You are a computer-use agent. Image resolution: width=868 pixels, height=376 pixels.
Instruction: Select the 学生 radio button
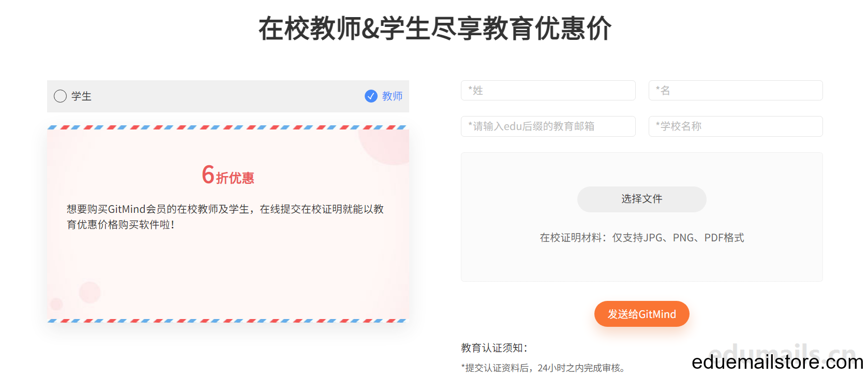[60, 96]
